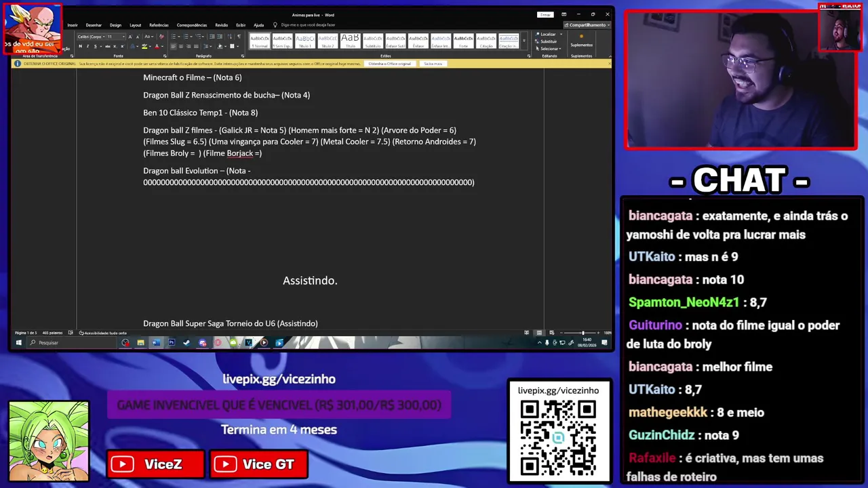The width and height of the screenshot is (868, 488).
Task: Click the Vice GT YouTube button
Action: coord(258,464)
